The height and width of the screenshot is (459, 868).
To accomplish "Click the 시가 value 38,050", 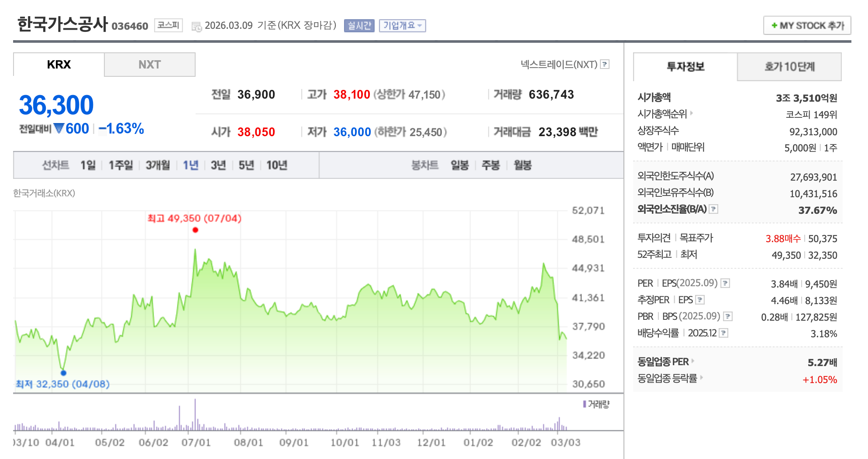I will 256,132.
